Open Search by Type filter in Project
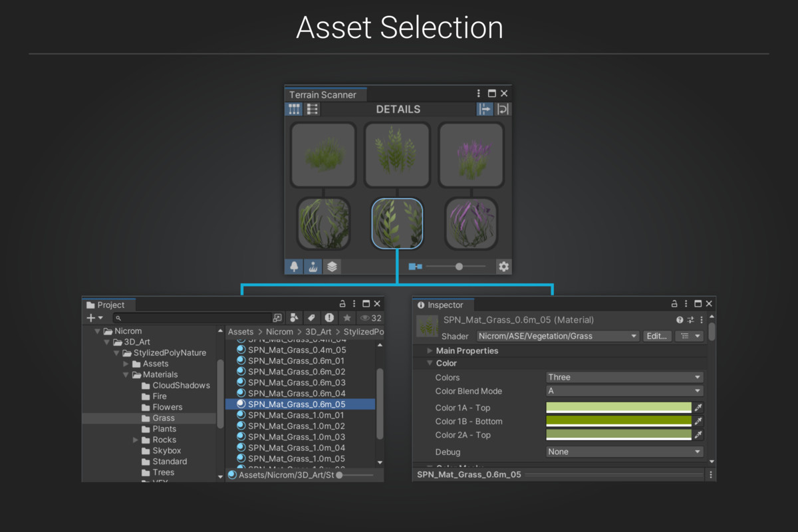Screen dimensions: 798x532 tap(295, 318)
